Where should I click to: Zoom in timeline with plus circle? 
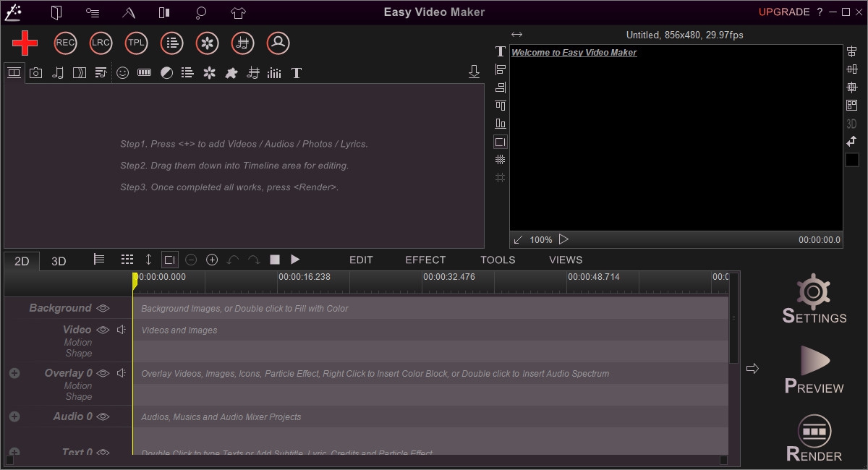[212, 260]
